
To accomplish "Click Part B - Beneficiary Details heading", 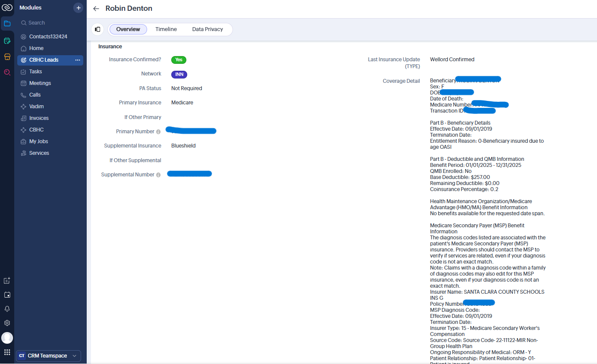I will [460, 123].
